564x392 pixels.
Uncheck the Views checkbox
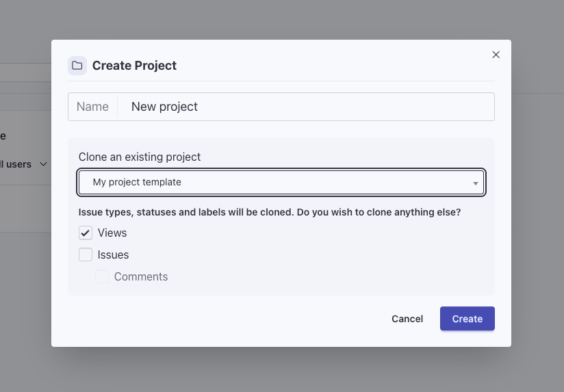(86, 233)
